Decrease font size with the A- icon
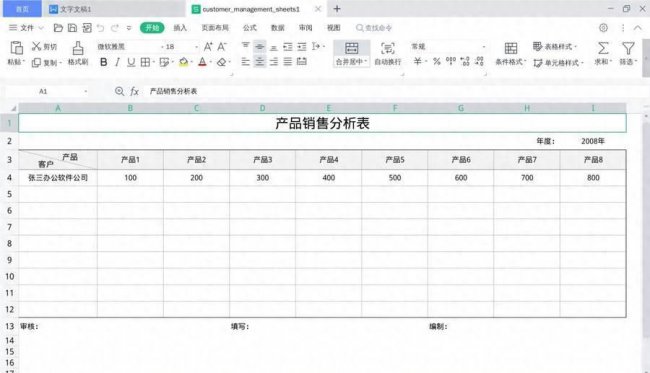 pos(222,46)
